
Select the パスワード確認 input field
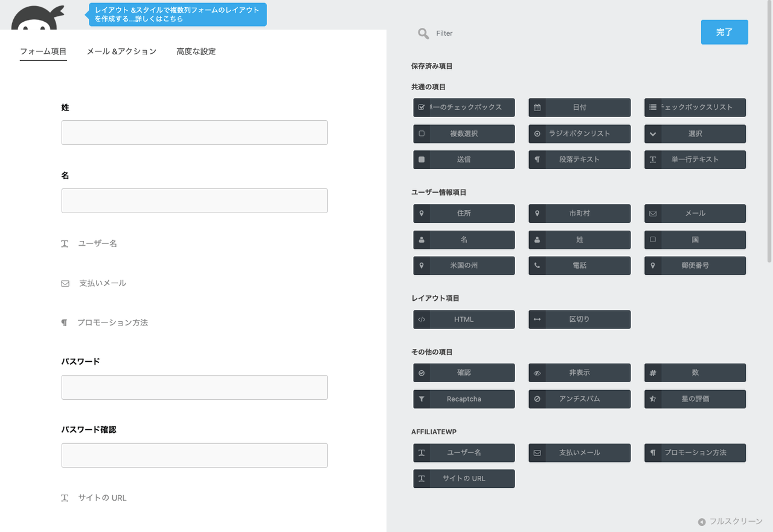pos(194,455)
